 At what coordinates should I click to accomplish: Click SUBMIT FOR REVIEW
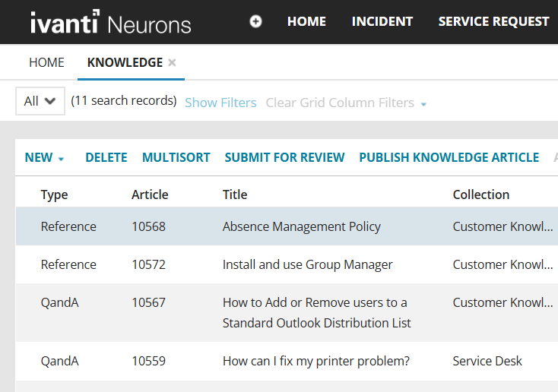coord(284,157)
